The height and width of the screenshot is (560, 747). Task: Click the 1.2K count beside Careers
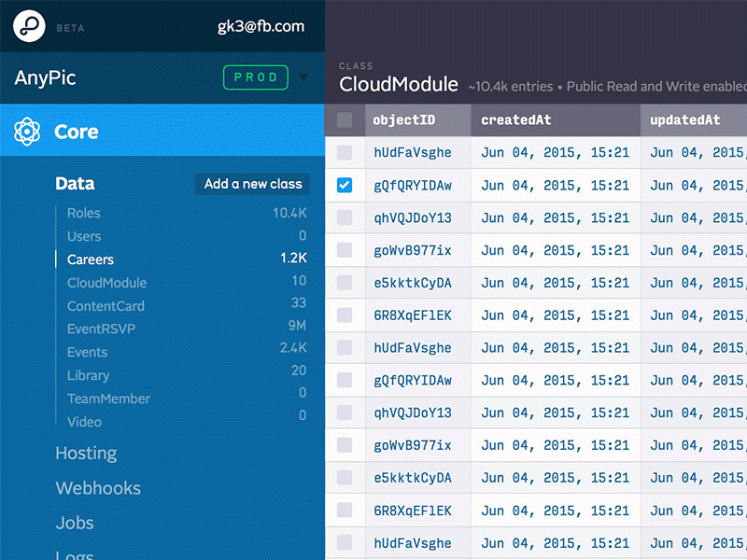tap(293, 259)
